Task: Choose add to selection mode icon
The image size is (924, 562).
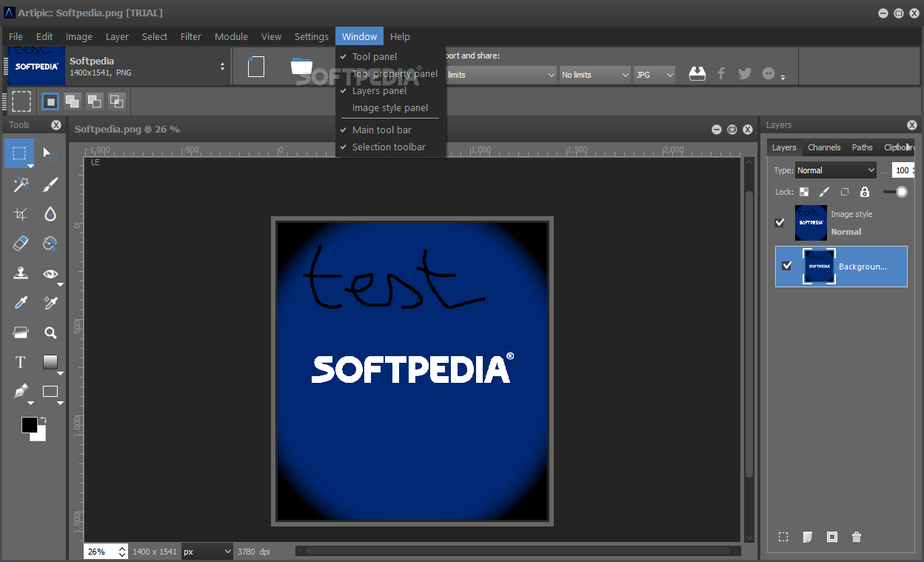Action: [x=72, y=101]
